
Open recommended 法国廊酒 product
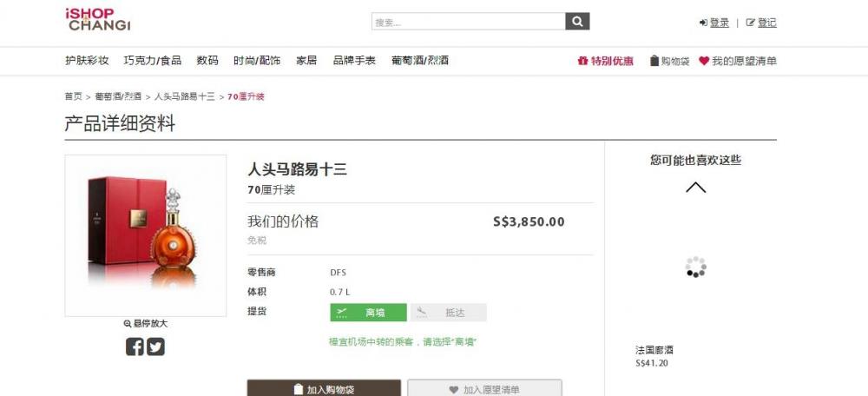pyautogui.click(x=654, y=350)
